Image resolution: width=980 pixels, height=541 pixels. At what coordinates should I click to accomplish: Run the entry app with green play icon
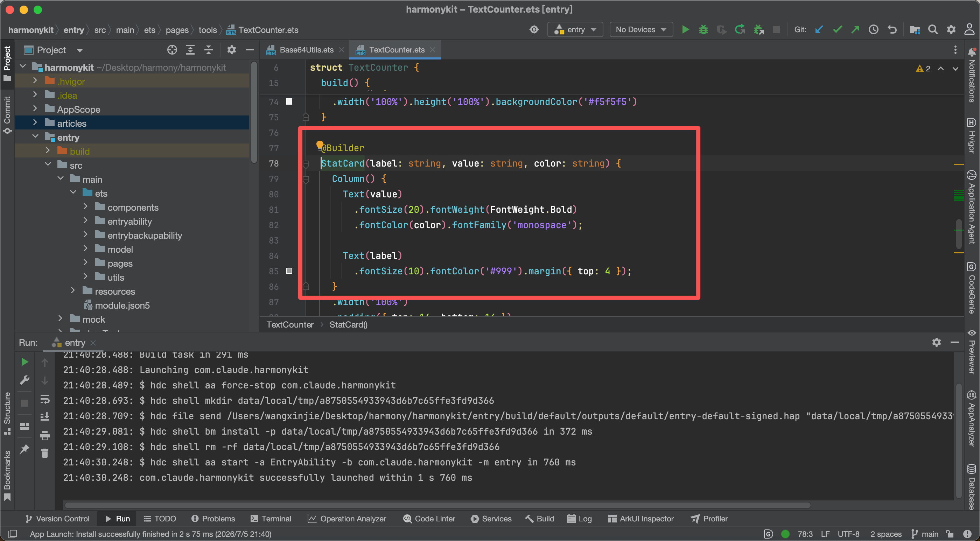coord(685,30)
